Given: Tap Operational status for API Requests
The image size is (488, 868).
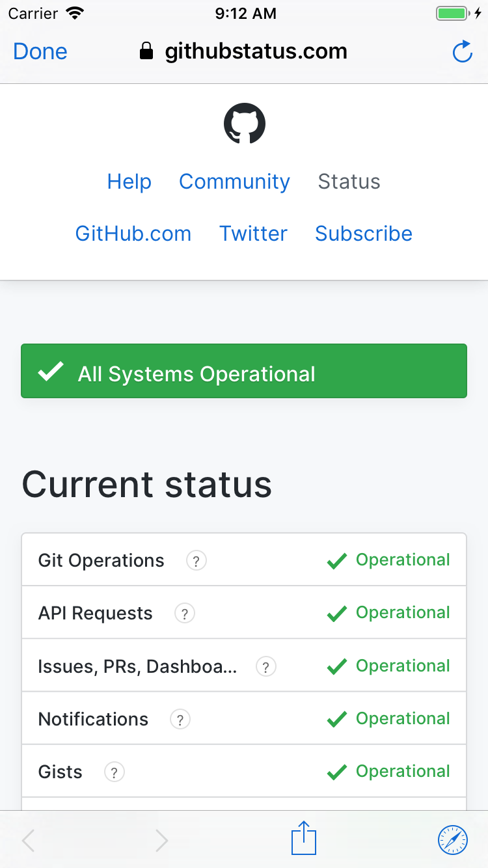Looking at the screenshot, I should point(403,613).
